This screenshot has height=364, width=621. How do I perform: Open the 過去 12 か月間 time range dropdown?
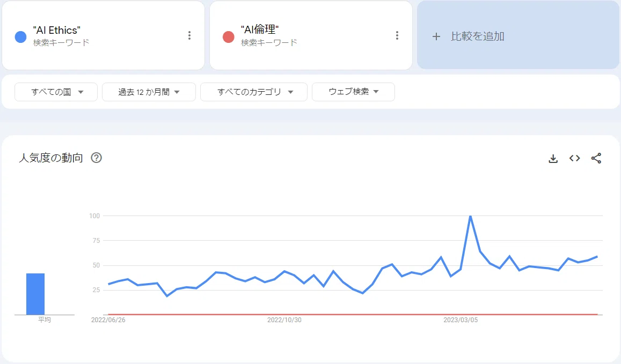click(x=149, y=92)
